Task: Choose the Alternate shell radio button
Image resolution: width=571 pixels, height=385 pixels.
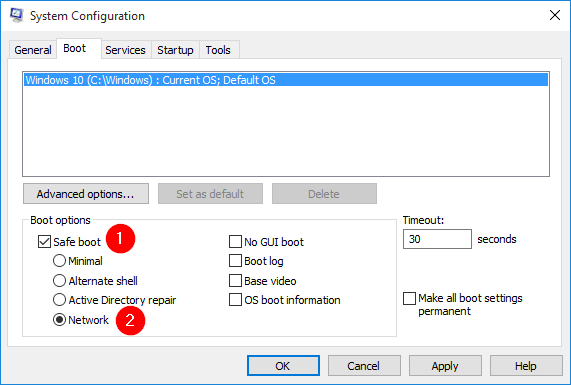Action: (59, 281)
